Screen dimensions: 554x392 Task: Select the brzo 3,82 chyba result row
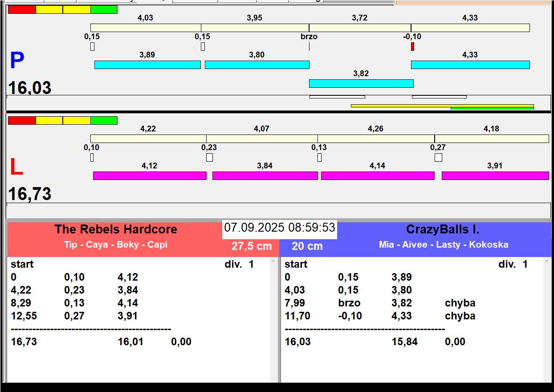click(x=380, y=303)
